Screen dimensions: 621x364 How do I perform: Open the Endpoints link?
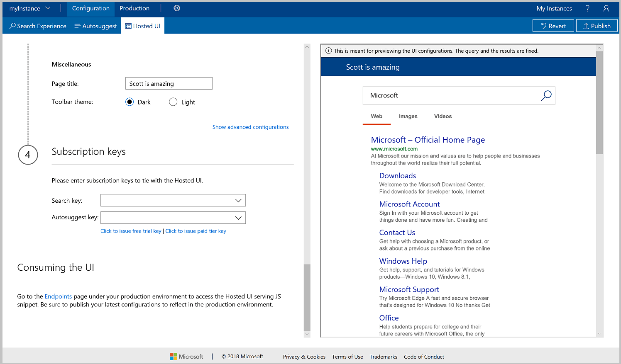[x=58, y=296]
